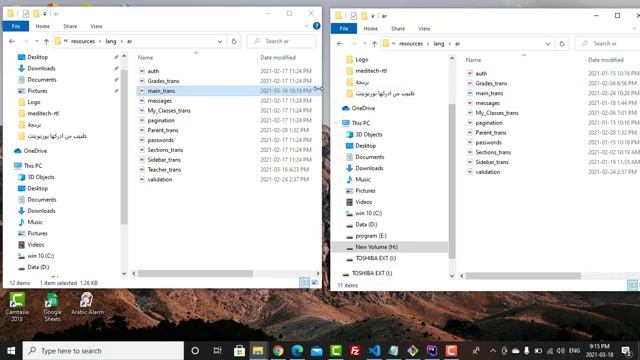Click ENG language indicator in tray
This screenshot has height=360, width=640.
574,351
